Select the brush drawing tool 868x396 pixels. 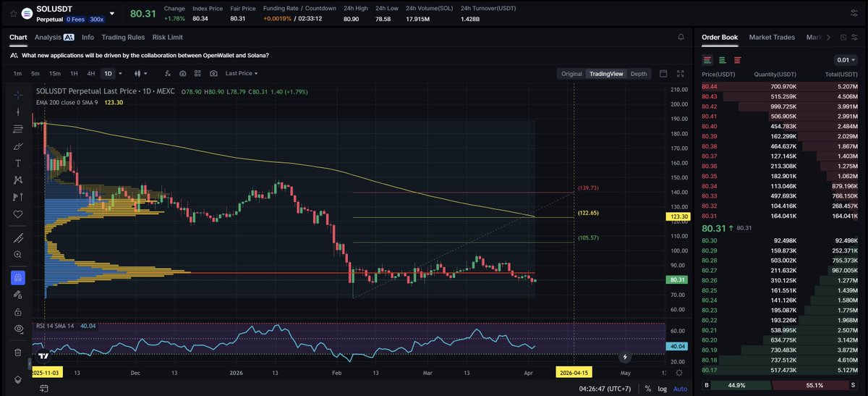pos(18,146)
